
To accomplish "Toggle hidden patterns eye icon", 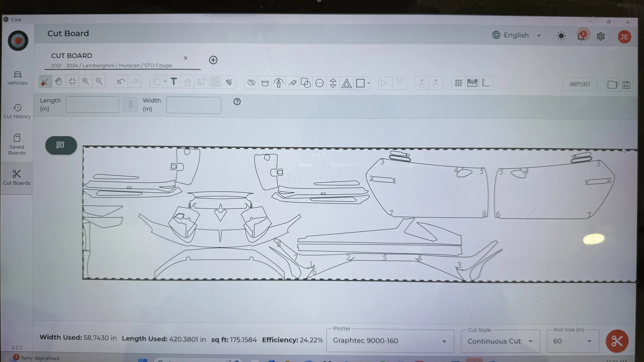I will [251, 83].
